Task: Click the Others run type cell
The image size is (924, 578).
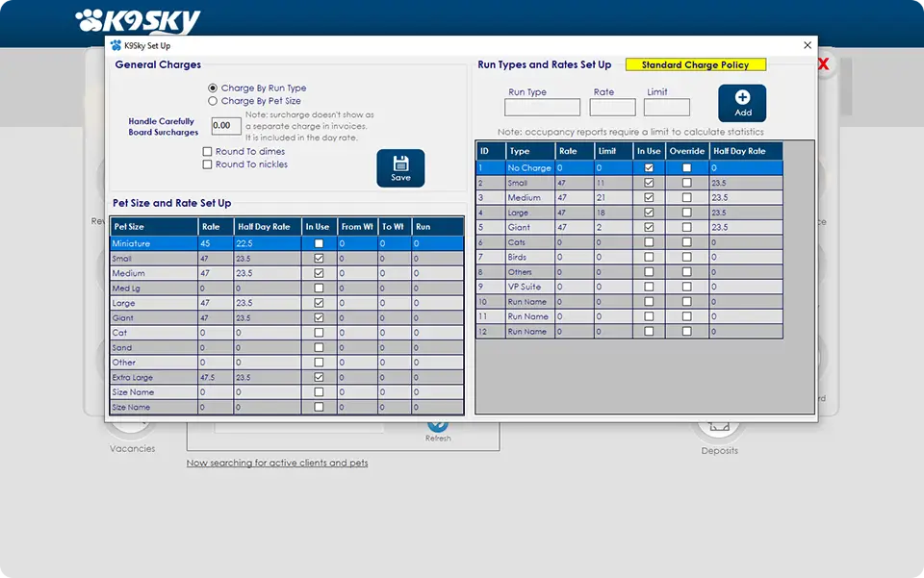Action: [x=529, y=272]
